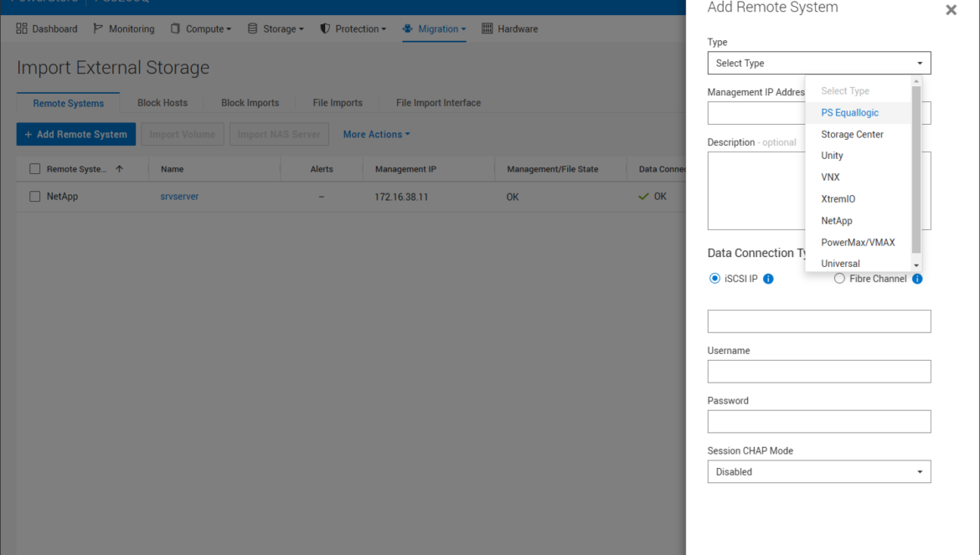
Task: Click the type list scroll-up arrow
Action: click(916, 81)
